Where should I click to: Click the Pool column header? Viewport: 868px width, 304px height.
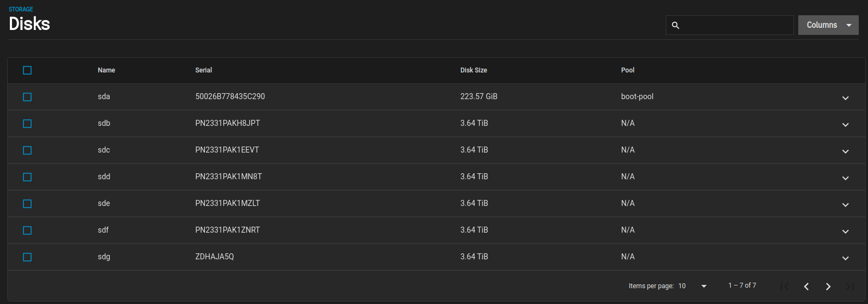pyautogui.click(x=628, y=70)
